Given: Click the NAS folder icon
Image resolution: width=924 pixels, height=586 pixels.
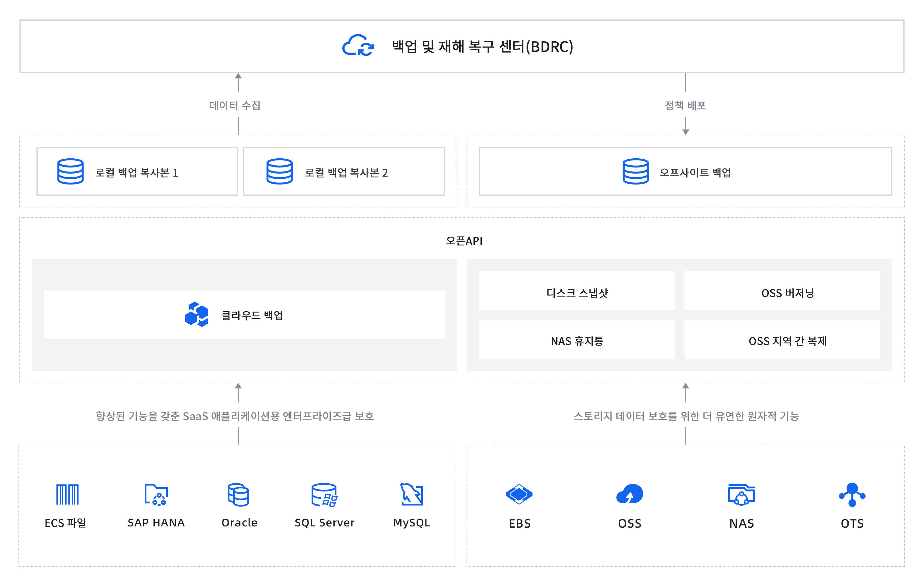Looking at the screenshot, I should [x=741, y=494].
